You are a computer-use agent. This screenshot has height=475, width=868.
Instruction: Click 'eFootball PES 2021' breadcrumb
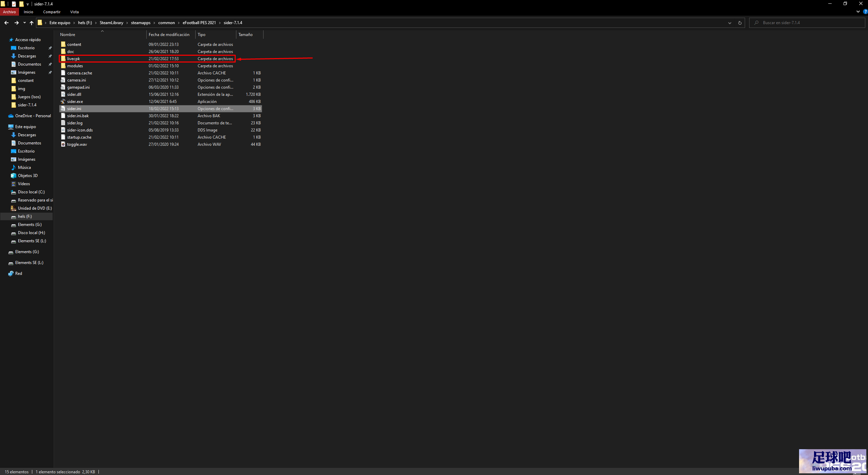199,23
